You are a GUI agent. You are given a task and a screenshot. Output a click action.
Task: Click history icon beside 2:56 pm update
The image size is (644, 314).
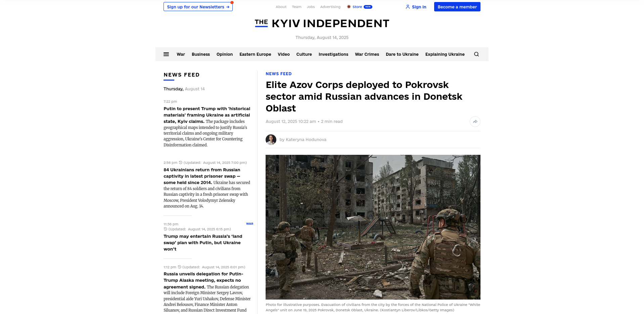point(181,163)
